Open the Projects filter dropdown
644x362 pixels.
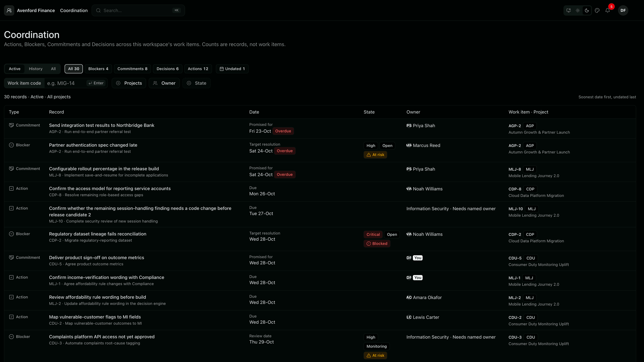point(129,83)
